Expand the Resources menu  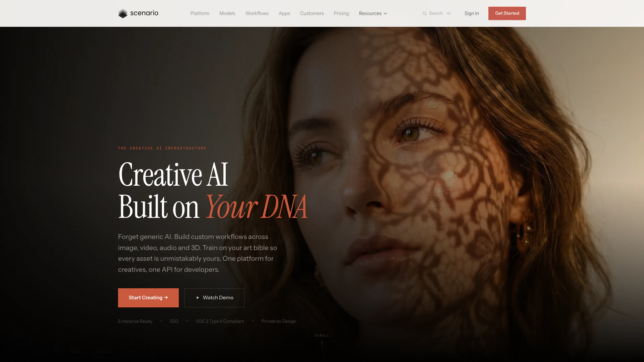[x=373, y=13]
